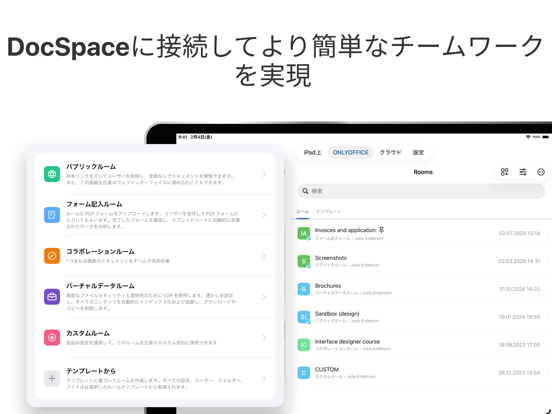Click the Rooms header title
The width and height of the screenshot is (552, 414).
point(423,172)
